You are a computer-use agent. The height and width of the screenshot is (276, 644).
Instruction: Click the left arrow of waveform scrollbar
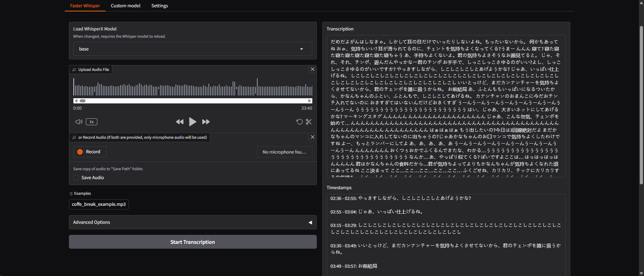[76, 101]
